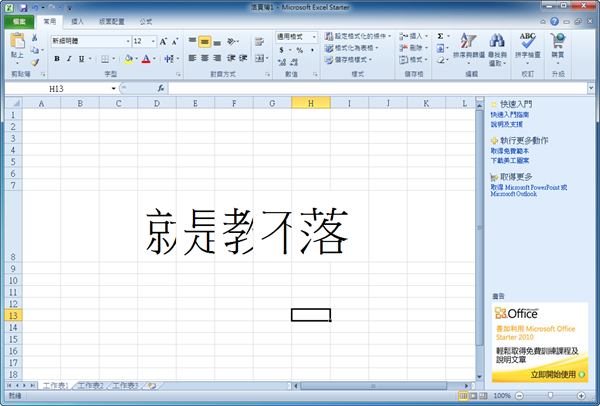Apply cell borders icon

(x=105, y=59)
